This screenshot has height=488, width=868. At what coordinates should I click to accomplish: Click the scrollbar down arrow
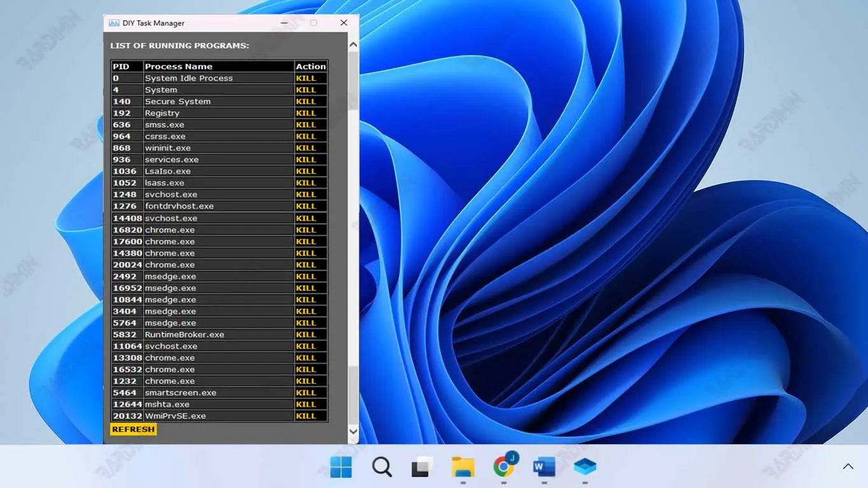click(353, 431)
